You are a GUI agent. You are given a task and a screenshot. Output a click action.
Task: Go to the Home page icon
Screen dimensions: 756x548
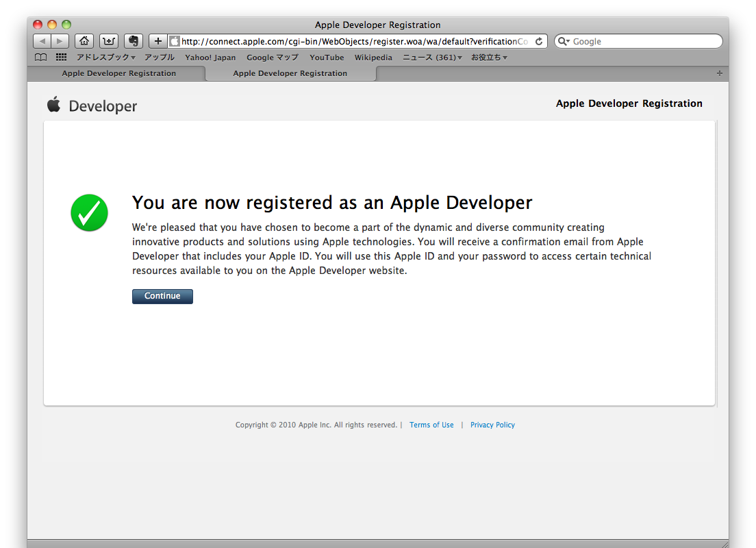point(84,41)
